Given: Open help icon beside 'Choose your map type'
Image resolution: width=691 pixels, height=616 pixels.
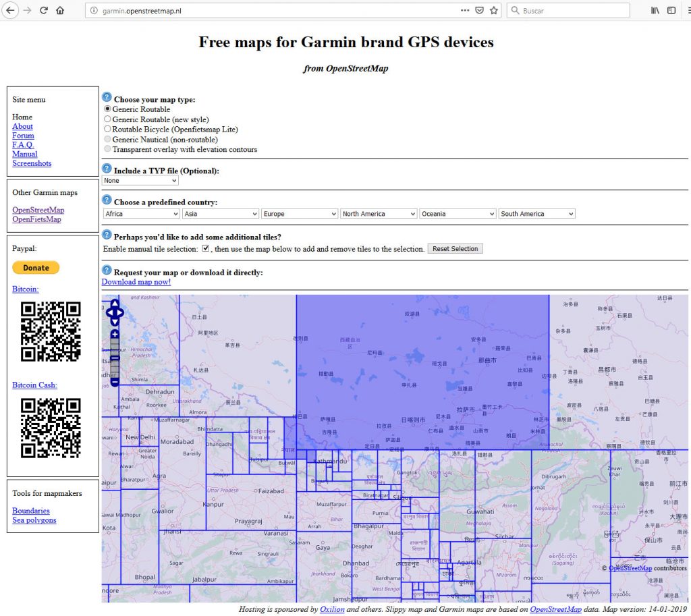Looking at the screenshot, I should (x=107, y=97).
